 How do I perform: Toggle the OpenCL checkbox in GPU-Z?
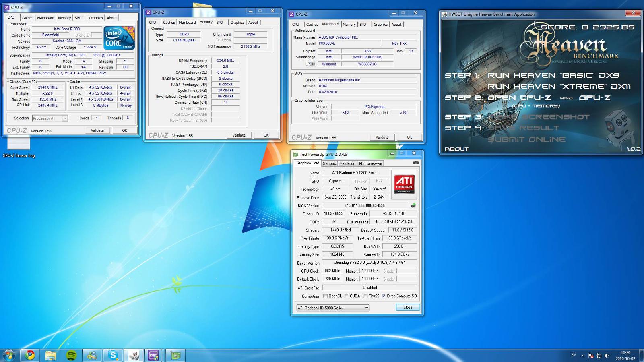326,296
